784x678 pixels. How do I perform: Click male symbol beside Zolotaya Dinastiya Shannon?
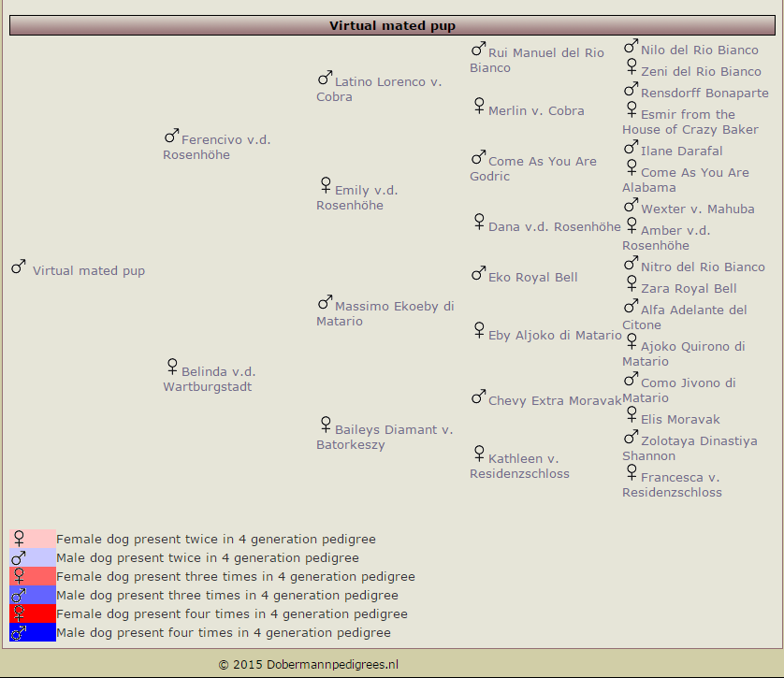click(631, 437)
